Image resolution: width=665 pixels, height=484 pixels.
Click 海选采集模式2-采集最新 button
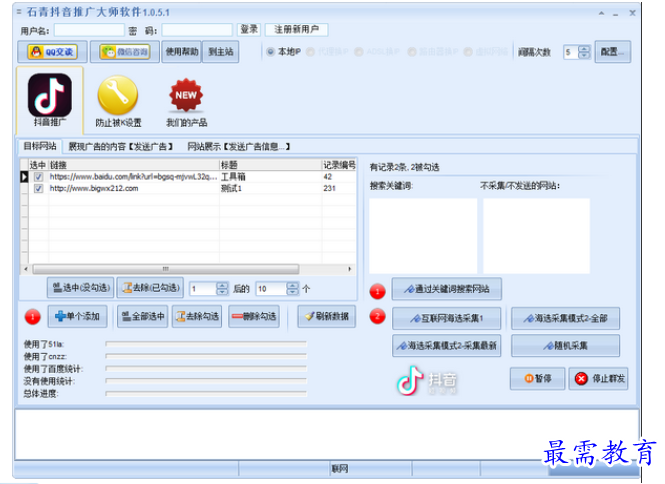(x=447, y=346)
